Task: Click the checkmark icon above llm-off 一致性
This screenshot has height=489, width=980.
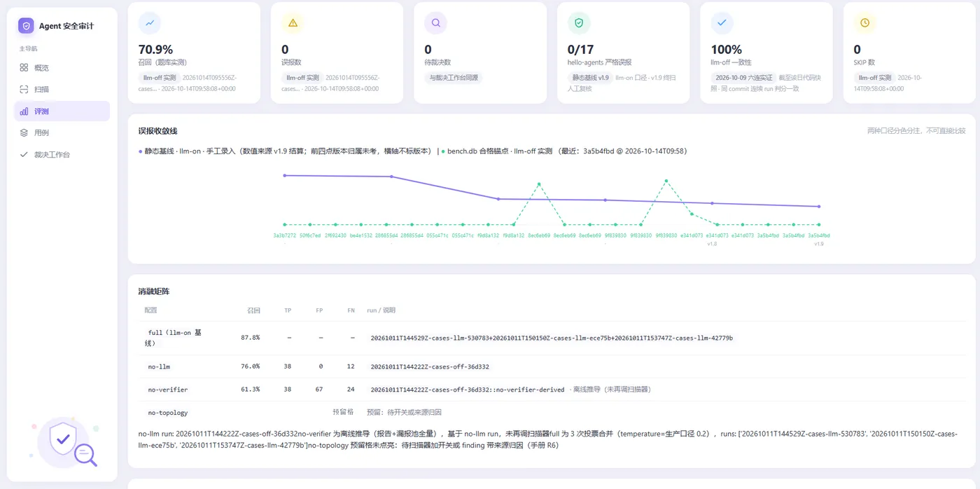Action: [x=722, y=23]
